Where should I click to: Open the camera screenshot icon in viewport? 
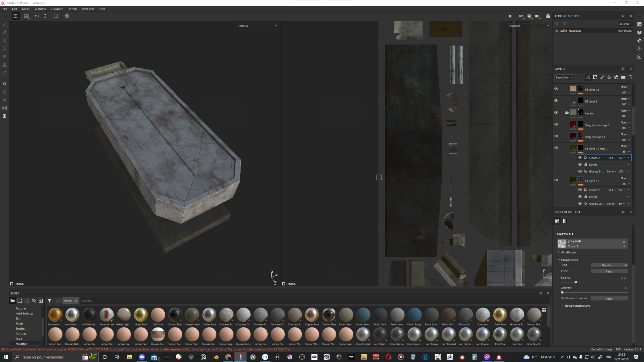pos(548,16)
